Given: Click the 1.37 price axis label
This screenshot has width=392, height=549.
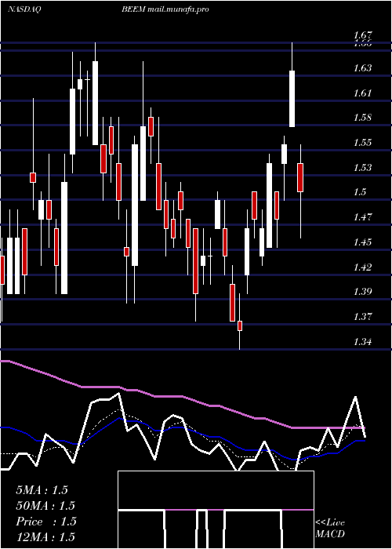Looking at the screenshot, I should [362, 317].
